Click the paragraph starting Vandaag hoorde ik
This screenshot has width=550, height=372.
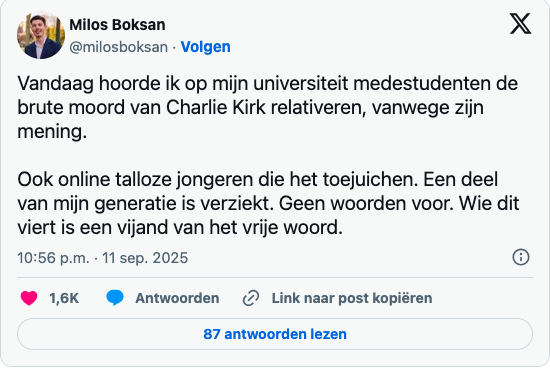point(268,108)
